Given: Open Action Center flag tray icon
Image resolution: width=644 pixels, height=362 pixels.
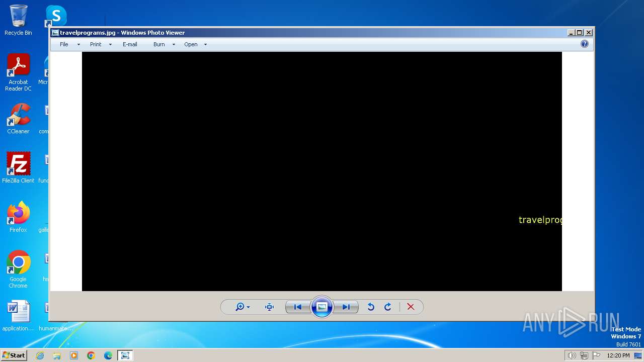Looking at the screenshot, I should tap(596, 355).
